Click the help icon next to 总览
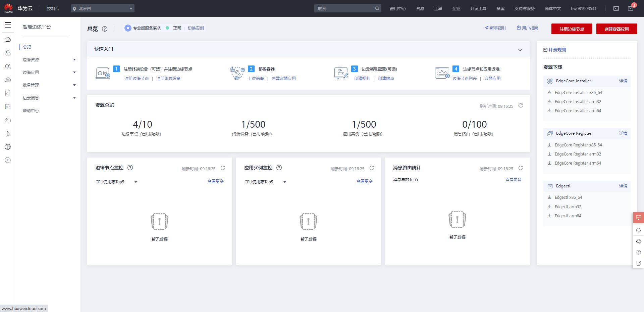The width and height of the screenshot is (644, 312). pyautogui.click(x=105, y=29)
